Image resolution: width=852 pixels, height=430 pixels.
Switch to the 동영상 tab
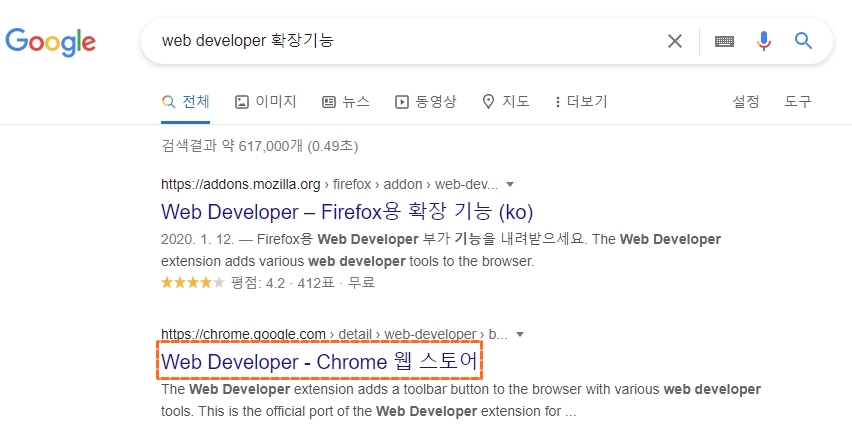pyautogui.click(x=425, y=102)
